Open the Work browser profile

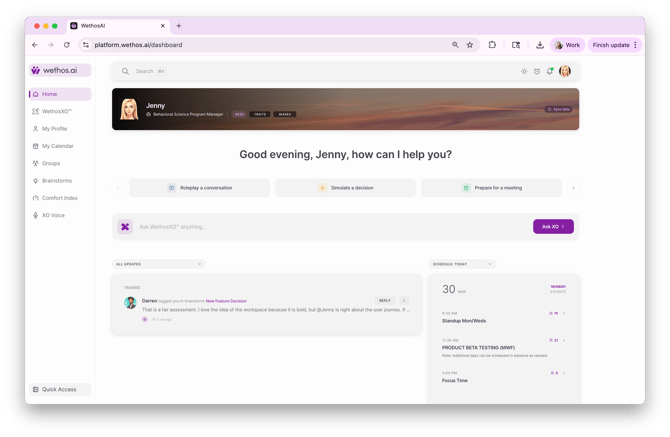[567, 45]
